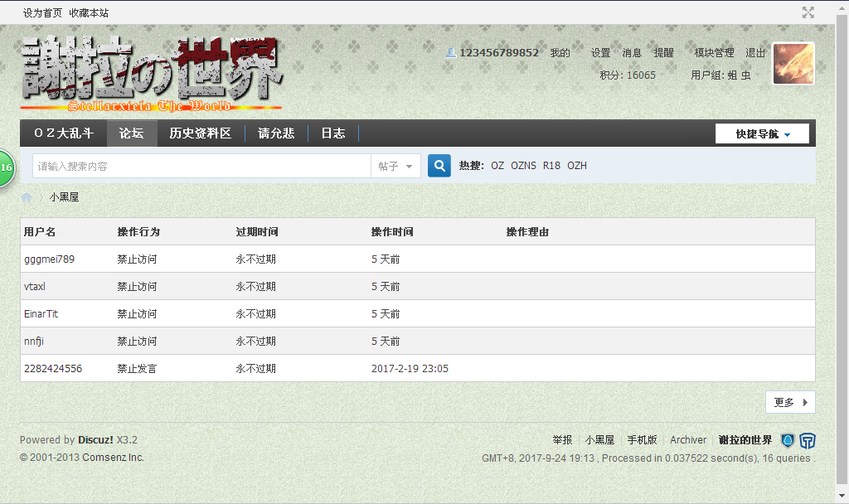Open 提醒 reminders link
This screenshot has height=504, width=849.
click(663, 52)
